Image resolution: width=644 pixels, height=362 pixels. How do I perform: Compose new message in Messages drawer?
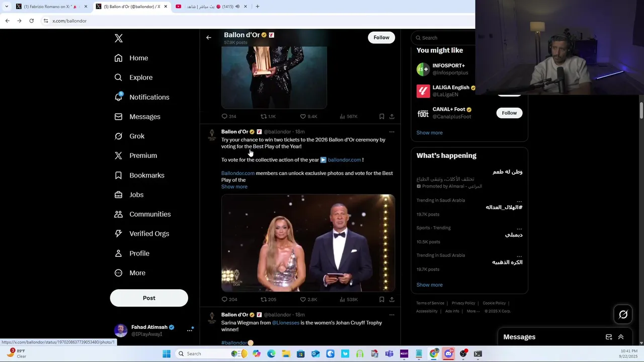[x=609, y=337]
